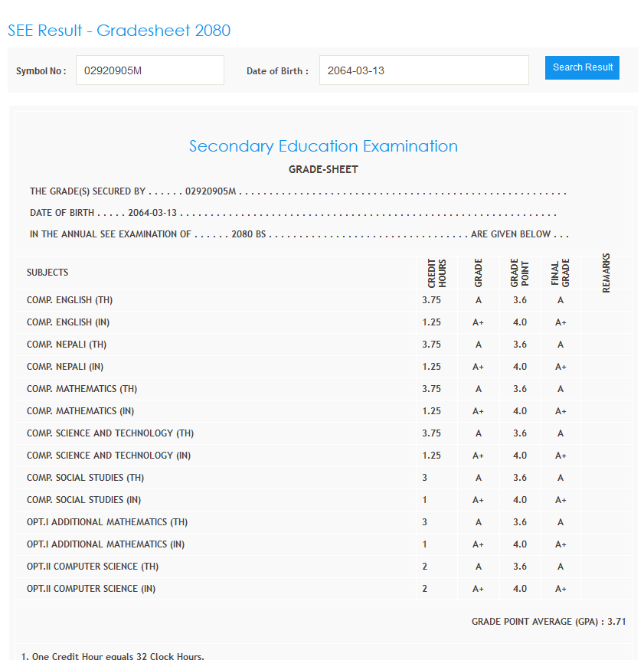Click the Search Result button
Image resolution: width=644 pixels, height=660 pixels.
coord(582,67)
